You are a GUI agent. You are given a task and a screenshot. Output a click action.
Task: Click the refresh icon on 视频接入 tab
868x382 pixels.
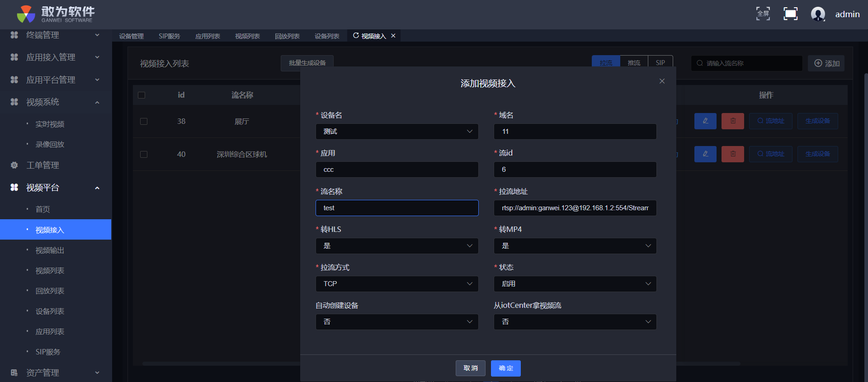coord(356,36)
